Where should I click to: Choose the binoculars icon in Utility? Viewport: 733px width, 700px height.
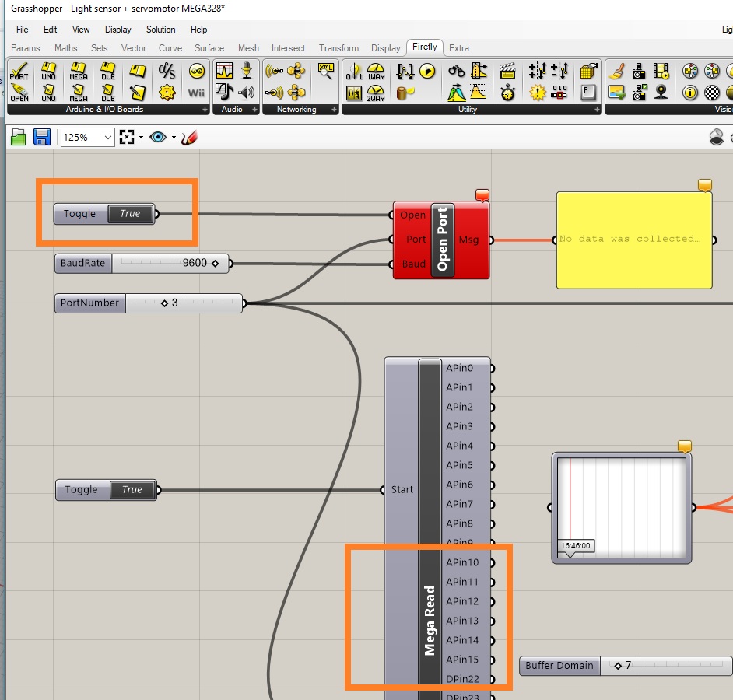coord(456,71)
